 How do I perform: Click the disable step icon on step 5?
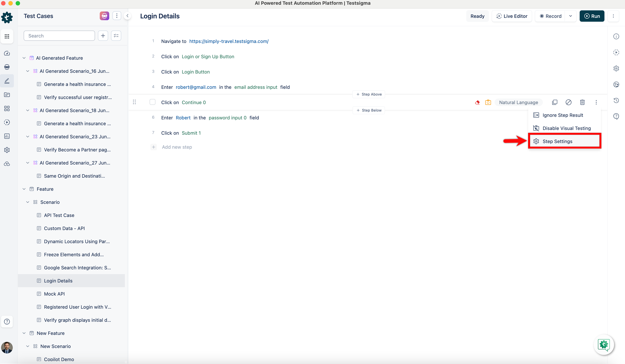(x=568, y=102)
